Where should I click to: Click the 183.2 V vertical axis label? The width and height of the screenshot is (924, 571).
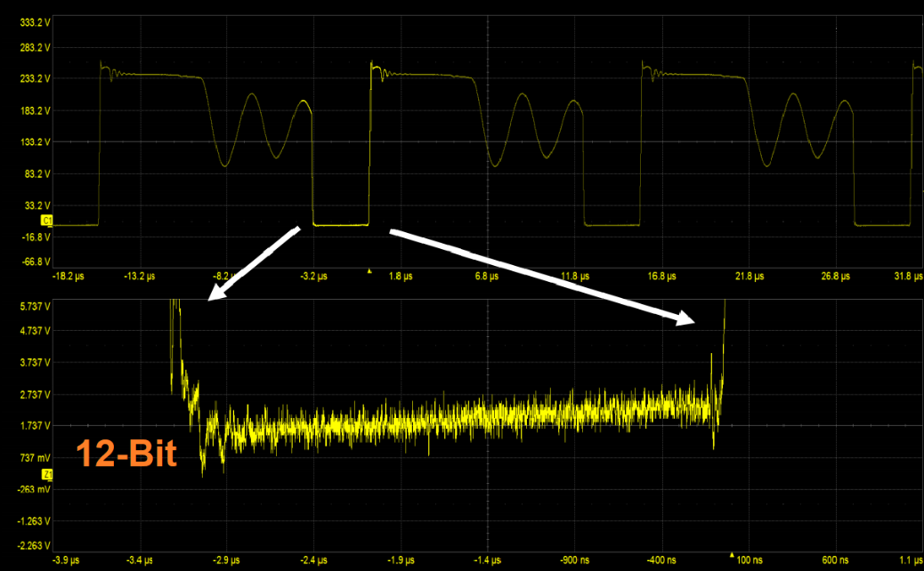[x=35, y=111]
